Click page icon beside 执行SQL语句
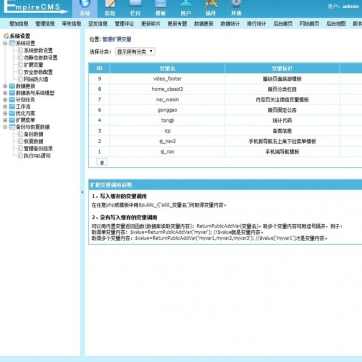 [x=20, y=156]
